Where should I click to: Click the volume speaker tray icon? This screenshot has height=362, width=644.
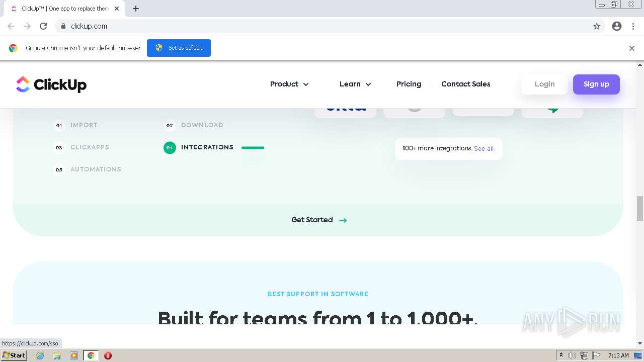tap(572, 355)
